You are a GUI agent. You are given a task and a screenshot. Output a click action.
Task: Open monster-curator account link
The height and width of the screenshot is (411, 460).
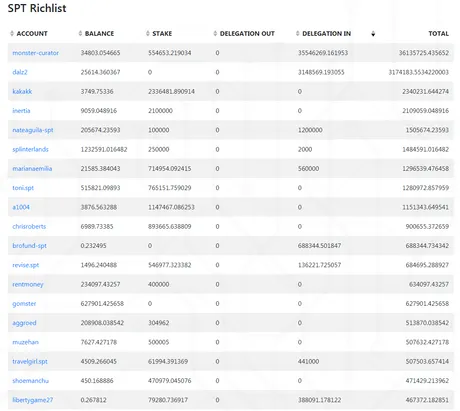coord(35,53)
